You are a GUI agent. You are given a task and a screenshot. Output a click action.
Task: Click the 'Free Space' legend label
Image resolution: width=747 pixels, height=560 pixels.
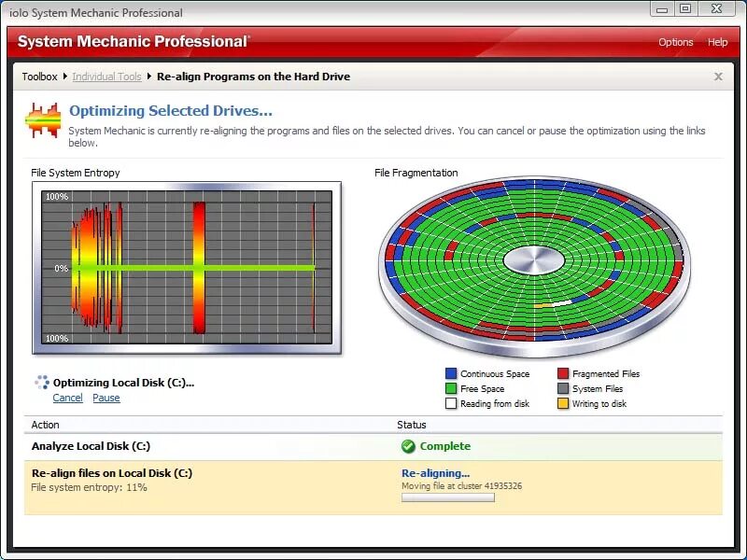pos(482,389)
